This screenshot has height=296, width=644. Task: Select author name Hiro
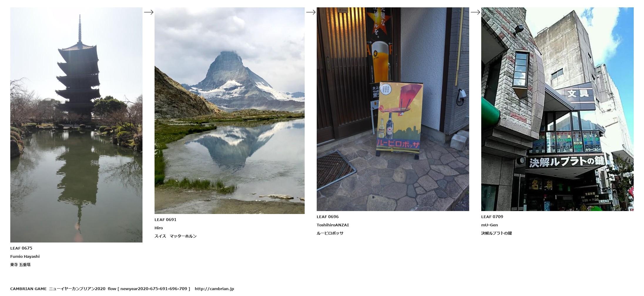(159, 228)
